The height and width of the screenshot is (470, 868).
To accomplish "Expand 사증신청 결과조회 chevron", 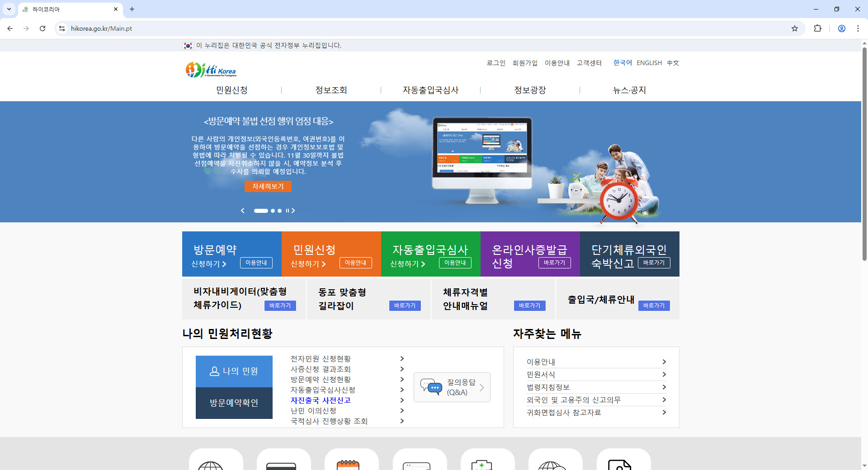I will (x=402, y=369).
